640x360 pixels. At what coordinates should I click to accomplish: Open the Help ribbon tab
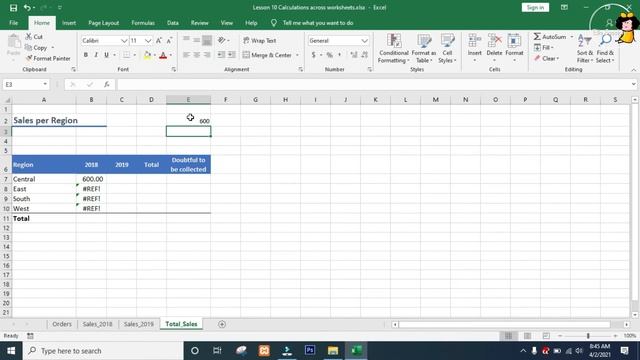[251, 23]
